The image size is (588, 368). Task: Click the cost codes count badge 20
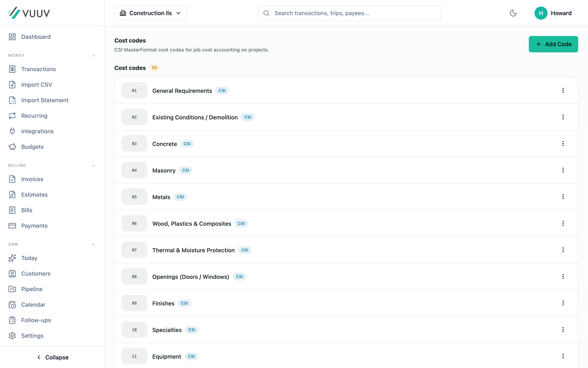(154, 68)
